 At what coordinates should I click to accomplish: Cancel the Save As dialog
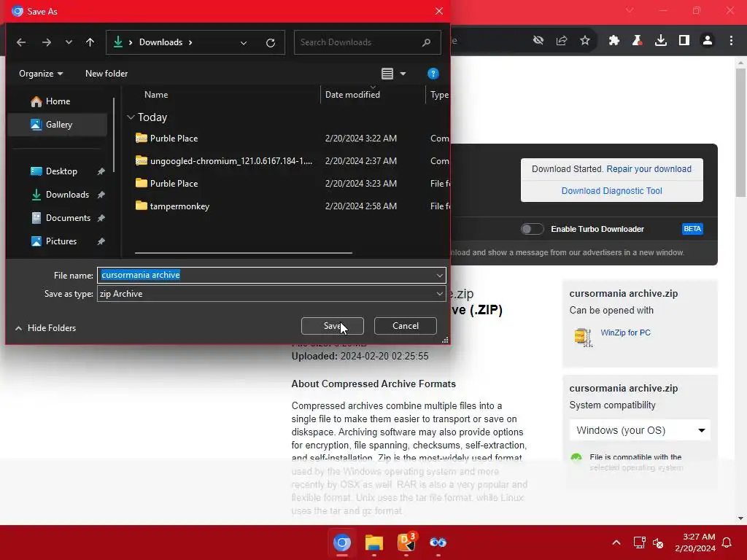tap(406, 326)
